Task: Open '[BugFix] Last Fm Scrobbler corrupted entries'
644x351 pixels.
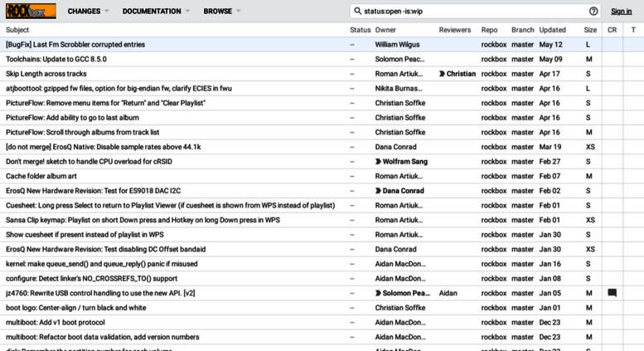Action: click(x=75, y=44)
